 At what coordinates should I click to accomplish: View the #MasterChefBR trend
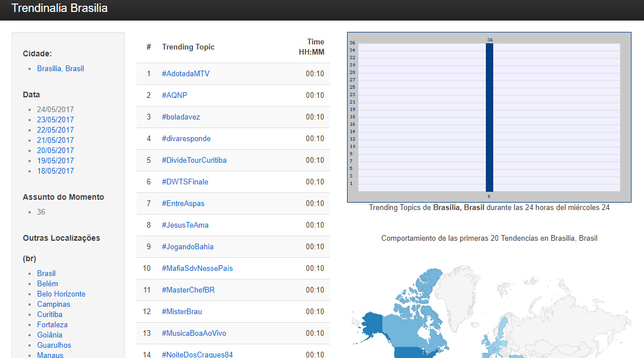tap(188, 290)
